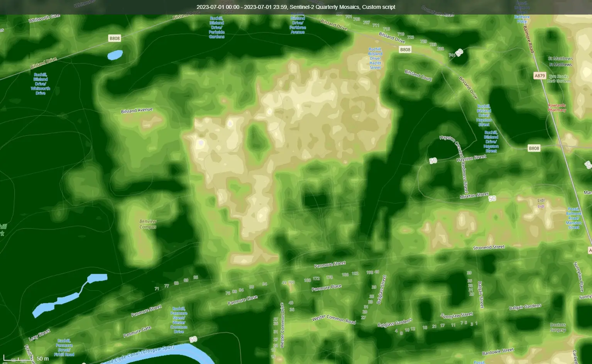Select the Wester Common Road street label
This screenshot has height=364, width=592.
333,320
